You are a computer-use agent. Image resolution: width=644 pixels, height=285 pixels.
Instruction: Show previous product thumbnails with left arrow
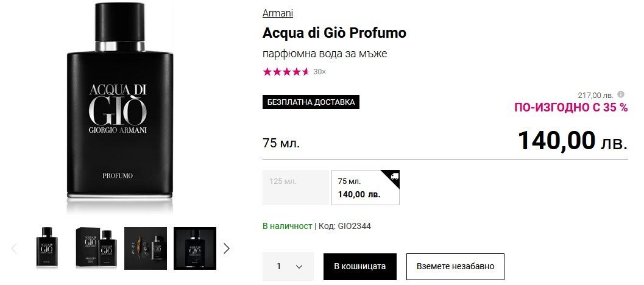[x=15, y=248]
